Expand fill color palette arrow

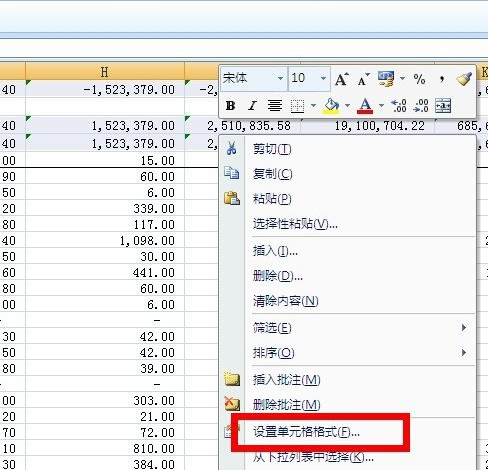tap(347, 106)
